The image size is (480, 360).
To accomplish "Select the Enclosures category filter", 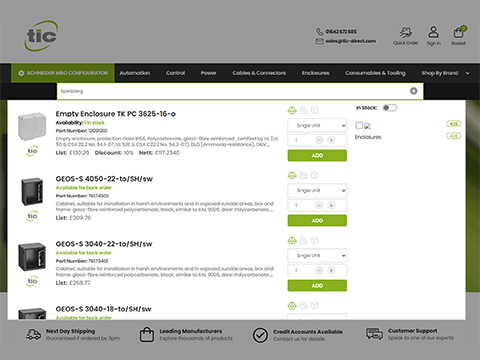I will click(368, 137).
